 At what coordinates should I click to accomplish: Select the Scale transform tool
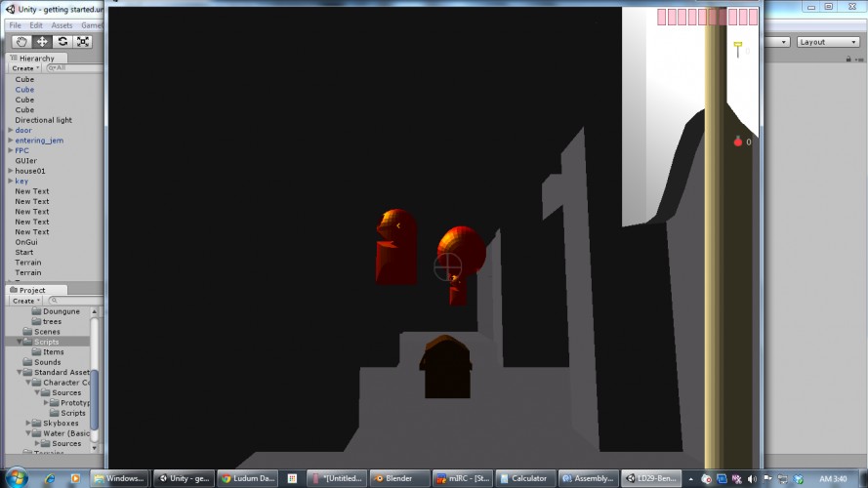[x=83, y=42]
